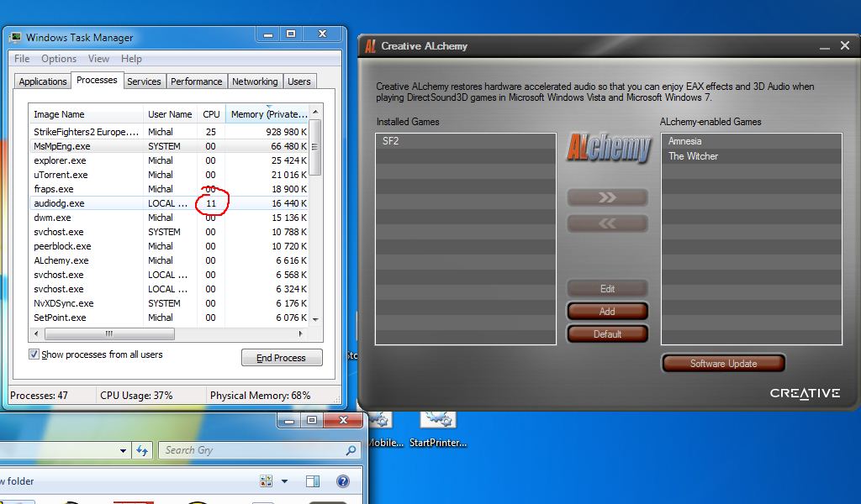Select the explorer.exe process row
The height and width of the screenshot is (504, 861).
(169, 160)
